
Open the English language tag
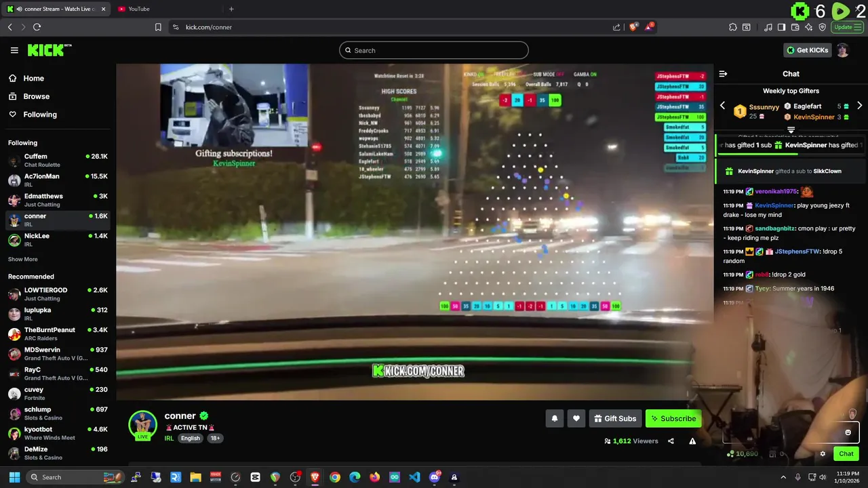tap(191, 439)
